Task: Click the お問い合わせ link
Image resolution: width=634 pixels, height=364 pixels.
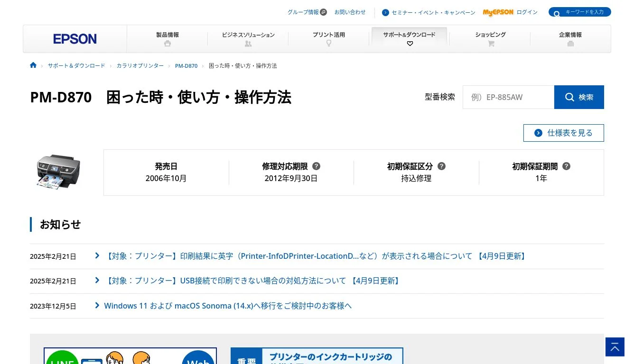Action: point(350,12)
